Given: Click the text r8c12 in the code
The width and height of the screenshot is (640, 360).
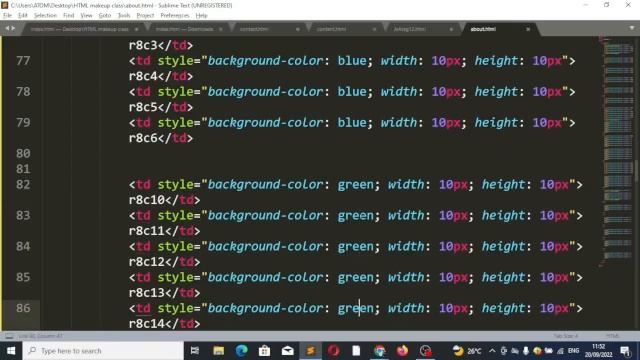Looking at the screenshot, I should pos(147,262).
